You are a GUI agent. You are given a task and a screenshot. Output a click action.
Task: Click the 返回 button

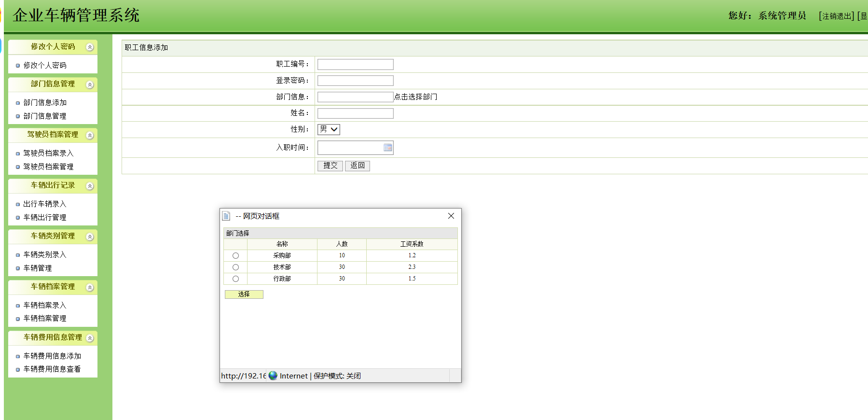(358, 166)
